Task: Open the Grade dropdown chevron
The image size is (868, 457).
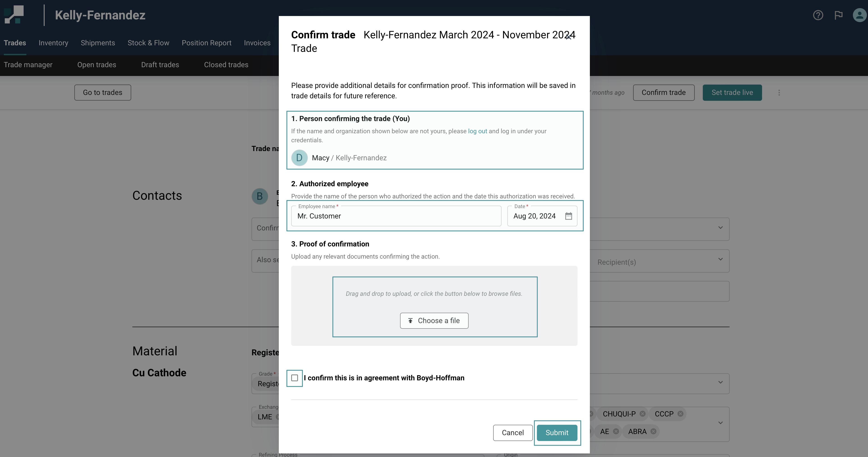Action: click(720, 382)
